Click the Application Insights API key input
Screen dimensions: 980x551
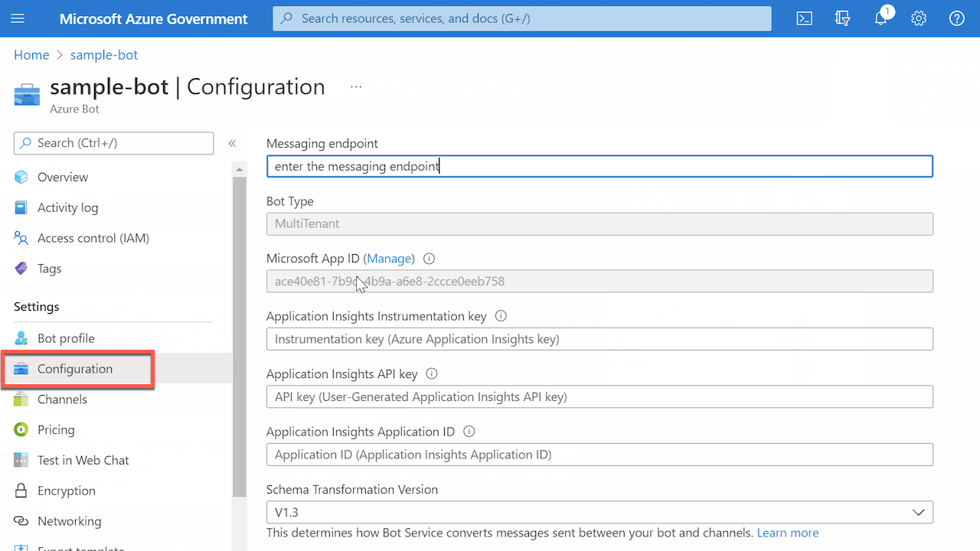[599, 396]
